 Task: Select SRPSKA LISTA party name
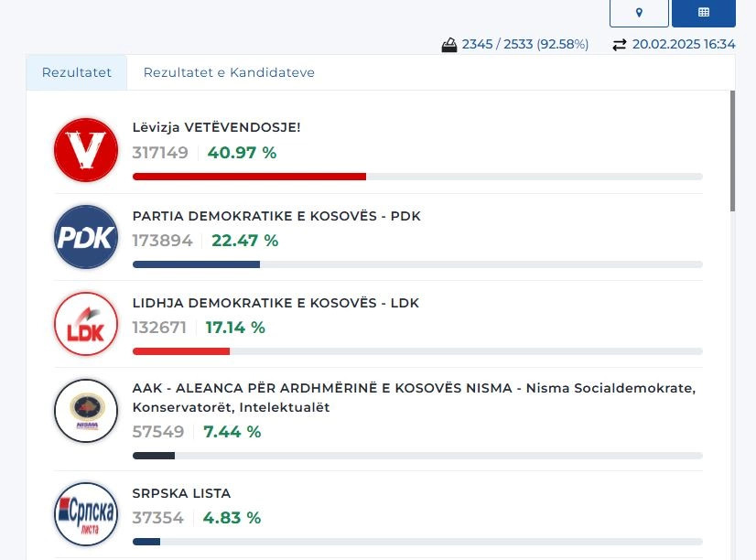[x=181, y=493]
